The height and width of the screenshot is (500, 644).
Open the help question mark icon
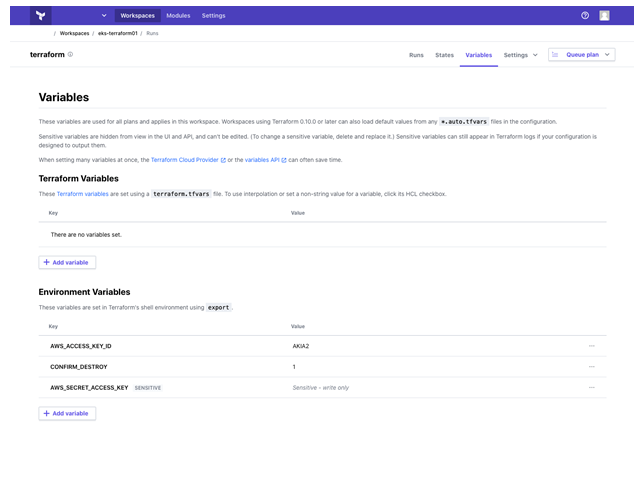tap(585, 16)
